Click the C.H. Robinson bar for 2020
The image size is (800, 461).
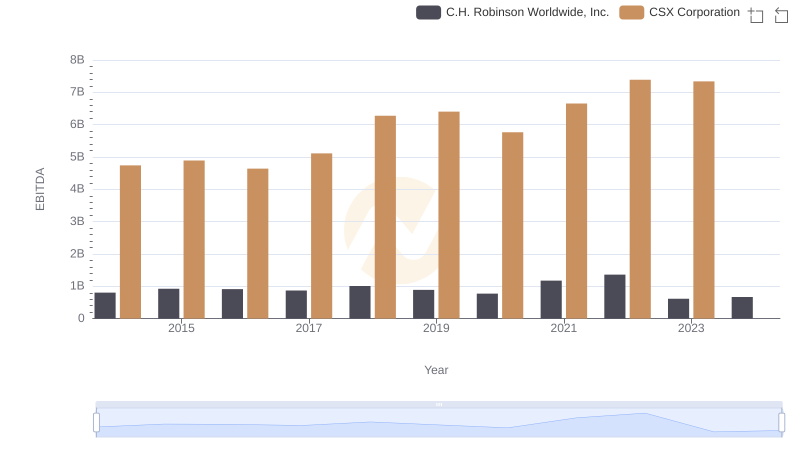tap(487, 306)
